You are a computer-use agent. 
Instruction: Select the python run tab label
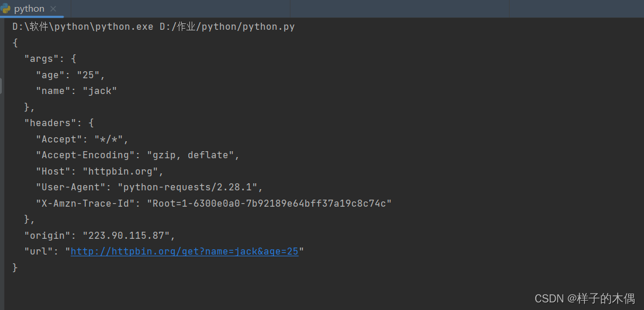click(29, 9)
